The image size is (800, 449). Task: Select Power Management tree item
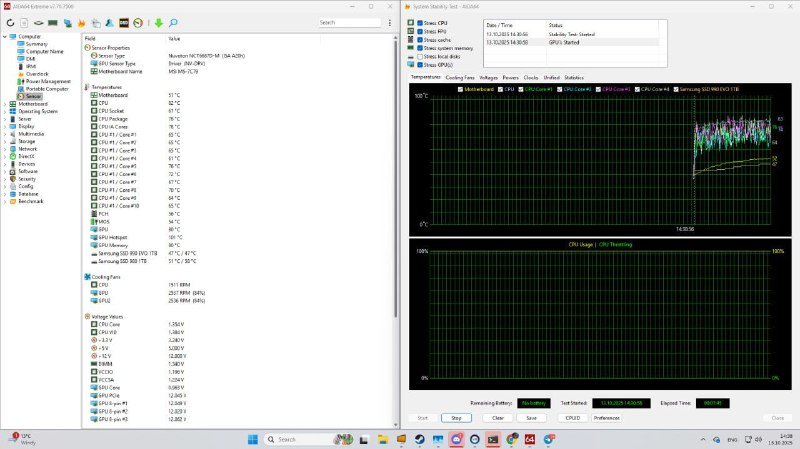tap(48, 82)
